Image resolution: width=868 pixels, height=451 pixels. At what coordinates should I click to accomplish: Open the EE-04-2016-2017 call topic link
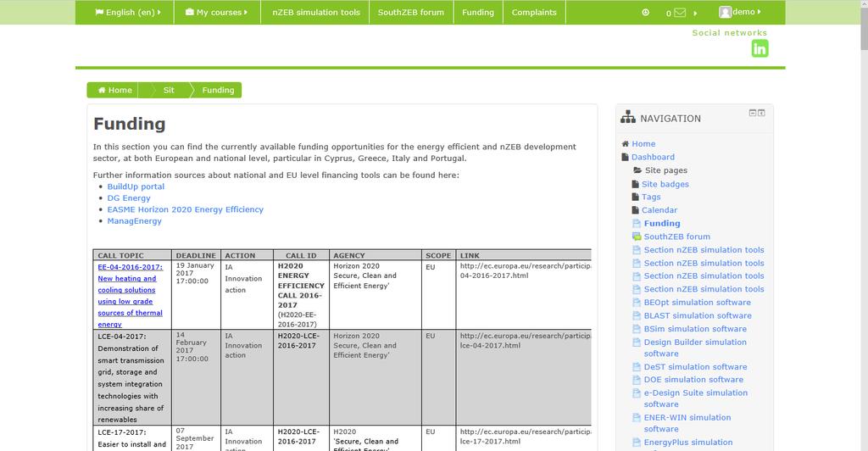pos(131,296)
